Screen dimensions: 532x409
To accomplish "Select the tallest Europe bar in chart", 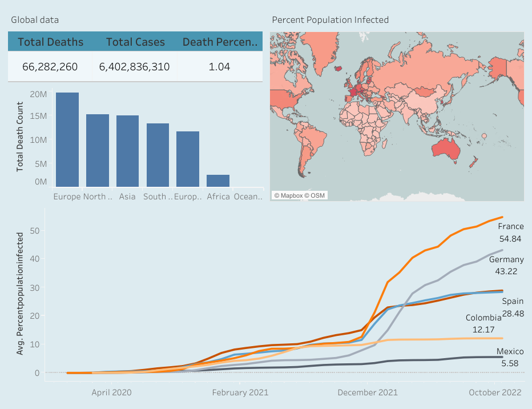I will point(67,140).
